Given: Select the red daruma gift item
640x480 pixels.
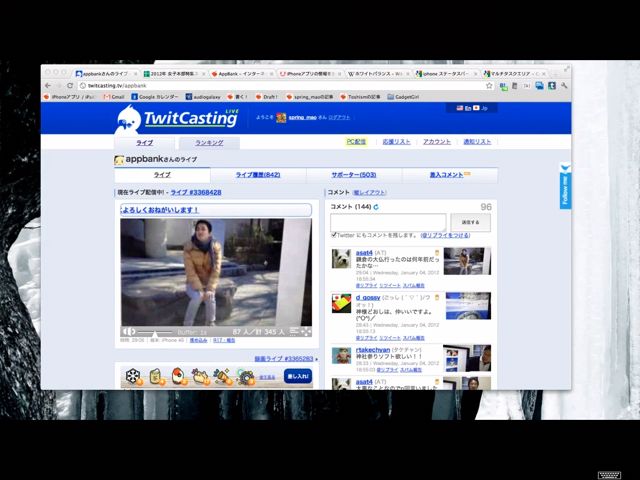Looking at the screenshot, I should (x=179, y=376).
